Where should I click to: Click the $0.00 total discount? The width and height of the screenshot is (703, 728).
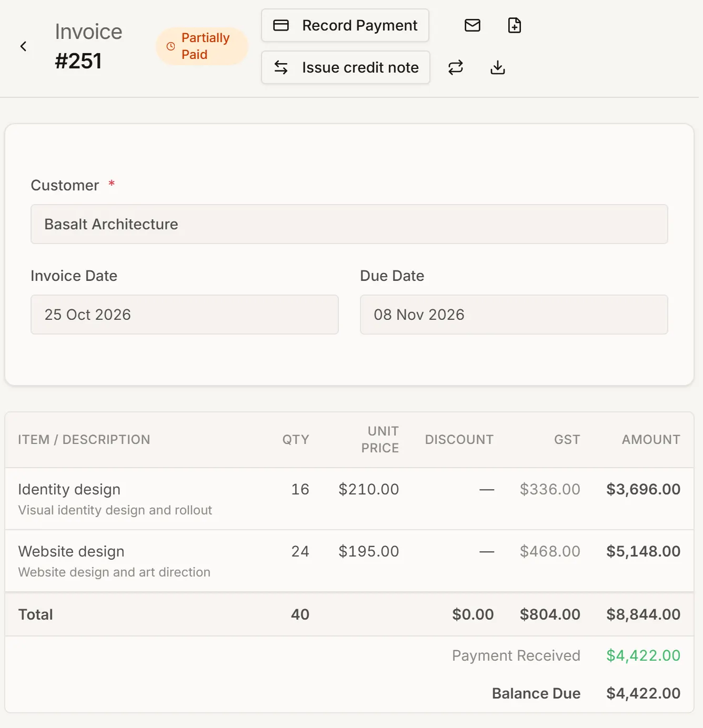click(x=473, y=614)
